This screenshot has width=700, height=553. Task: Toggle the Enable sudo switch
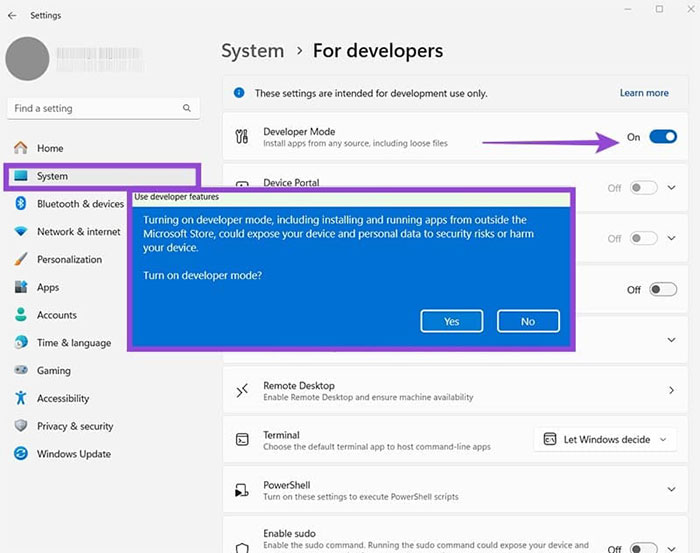pyautogui.click(x=644, y=547)
